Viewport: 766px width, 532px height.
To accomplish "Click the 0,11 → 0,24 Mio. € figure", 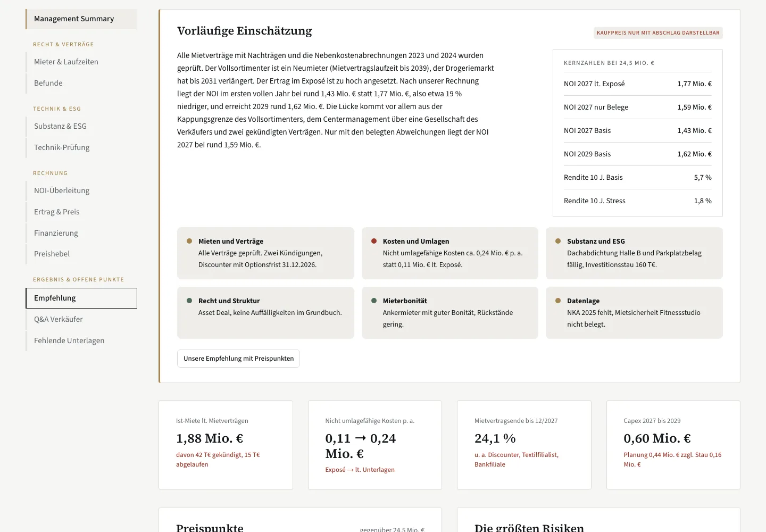I will (361, 446).
